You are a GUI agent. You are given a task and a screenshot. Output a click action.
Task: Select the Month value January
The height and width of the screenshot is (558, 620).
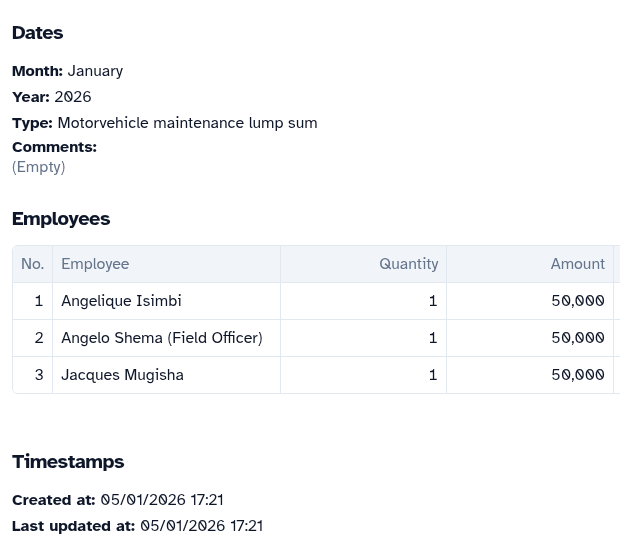point(95,71)
